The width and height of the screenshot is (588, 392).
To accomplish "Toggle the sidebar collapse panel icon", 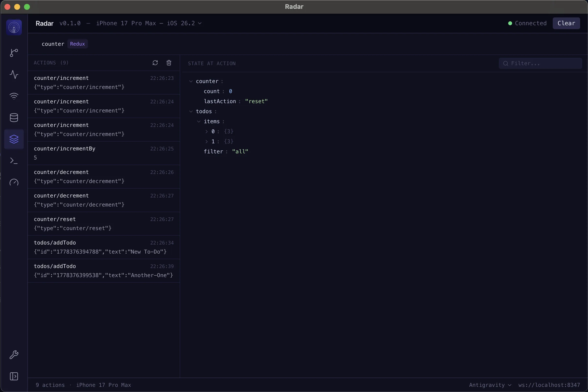I will [14, 376].
